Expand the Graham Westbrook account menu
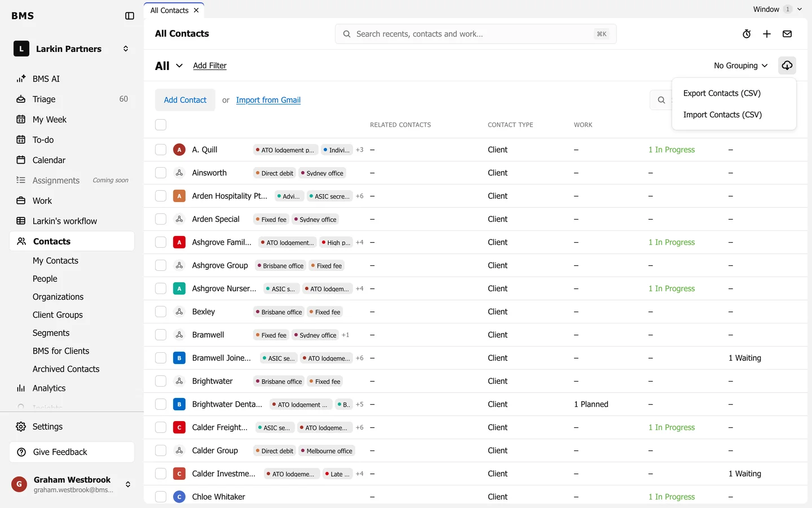Viewport: 812px width, 508px height. coord(72,484)
